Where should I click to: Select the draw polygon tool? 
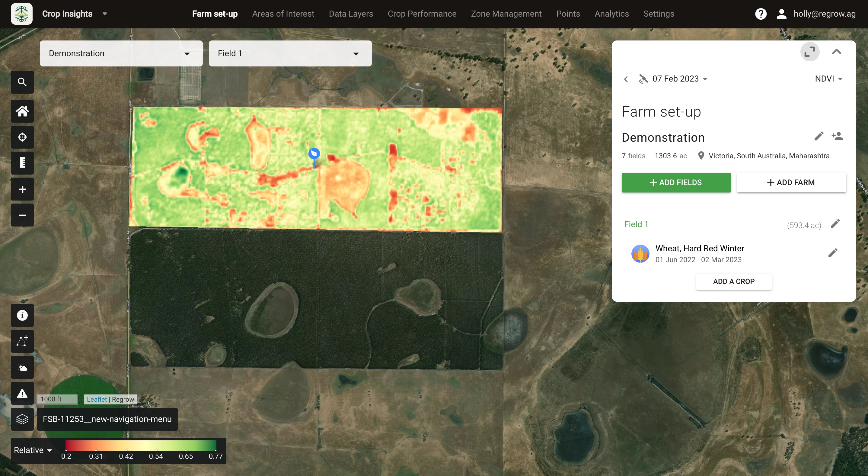click(22, 341)
